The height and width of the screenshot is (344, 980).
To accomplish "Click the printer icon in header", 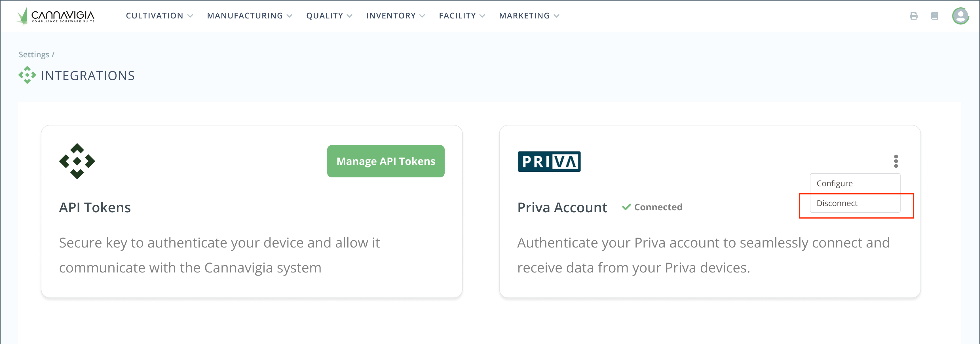I will pyautogui.click(x=913, y=16).
